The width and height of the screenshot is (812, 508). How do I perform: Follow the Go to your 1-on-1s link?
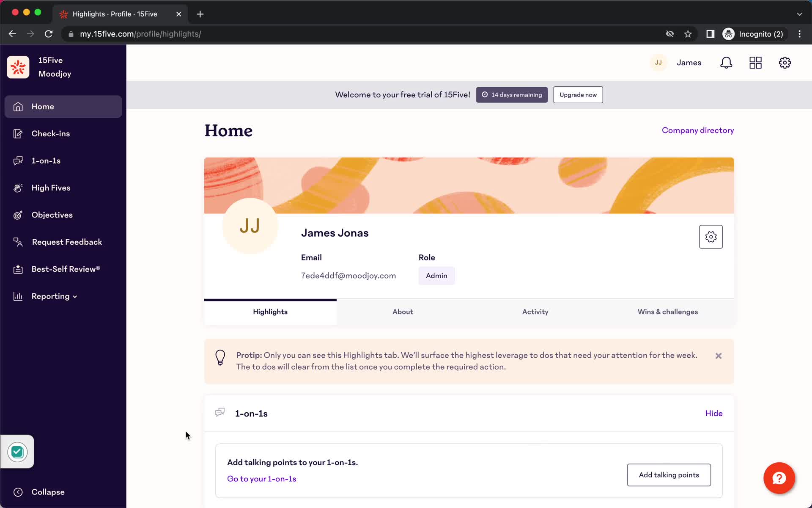click(262, 478)
